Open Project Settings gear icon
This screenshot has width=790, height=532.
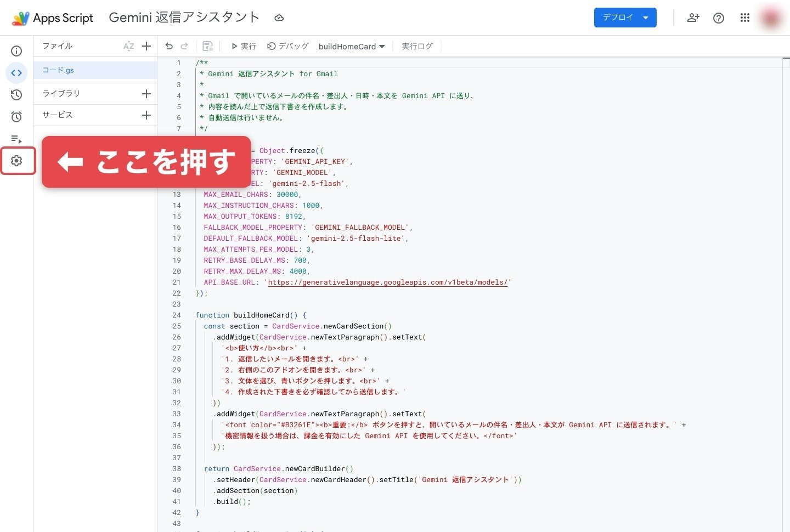coord(16,161)
